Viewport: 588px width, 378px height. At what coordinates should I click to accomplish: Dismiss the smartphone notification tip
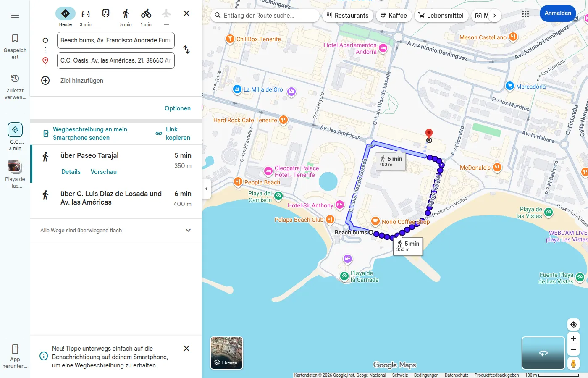pyautogui.click(x=186, y=349)
